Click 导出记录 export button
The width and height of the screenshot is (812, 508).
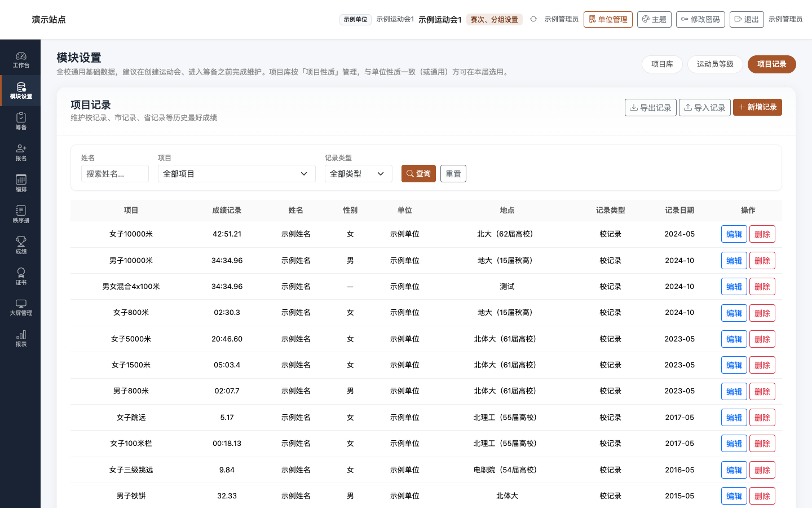tap(651, 107)
